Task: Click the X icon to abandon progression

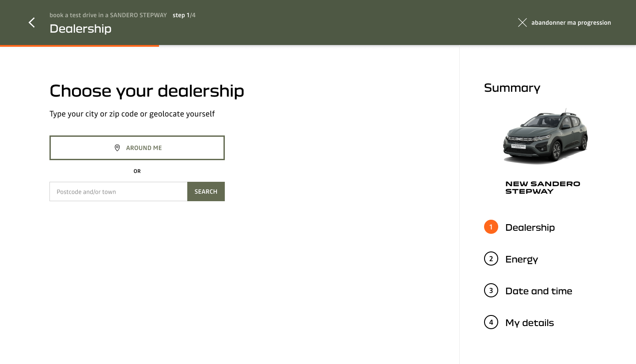Action: [522, 23]
